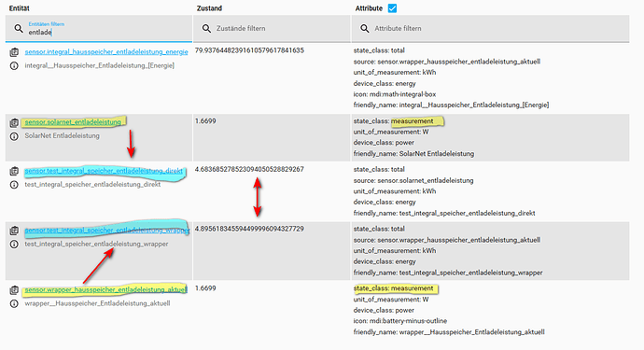Copy entity ID of test_integral_speicher_entladeleistung_wrapper
Image resolution: width=644 pixels, height=350 pixels.
pyautogui.click(x=14, y=231)
